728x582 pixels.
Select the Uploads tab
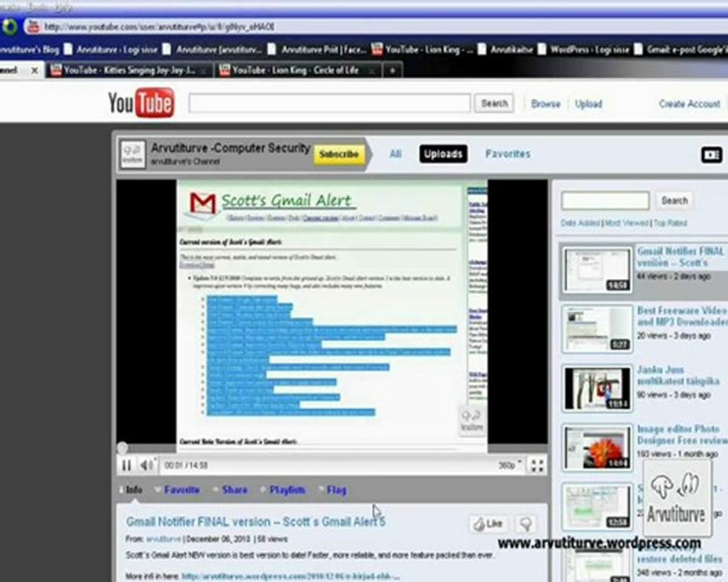coord(443,154)
